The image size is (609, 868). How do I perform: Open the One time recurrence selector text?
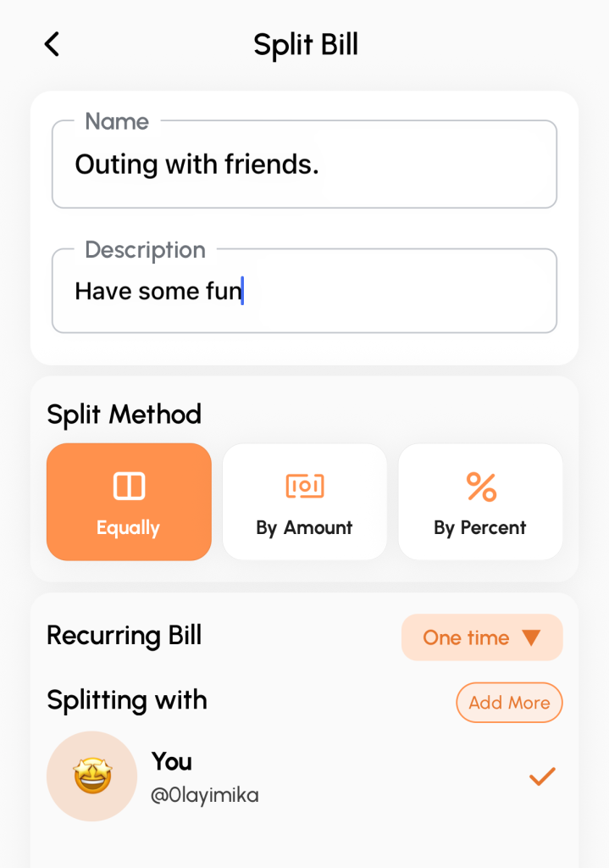pyautogui.click(x=466, y=638)
